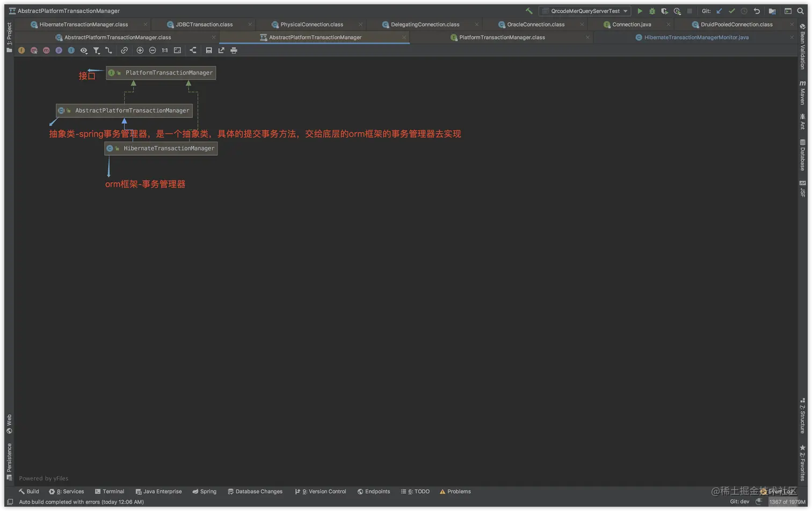Debug the selected configuration
Image resolution: width=812 pixels, height=511 pixels.
pyautogui.click(x=652, y=11)
